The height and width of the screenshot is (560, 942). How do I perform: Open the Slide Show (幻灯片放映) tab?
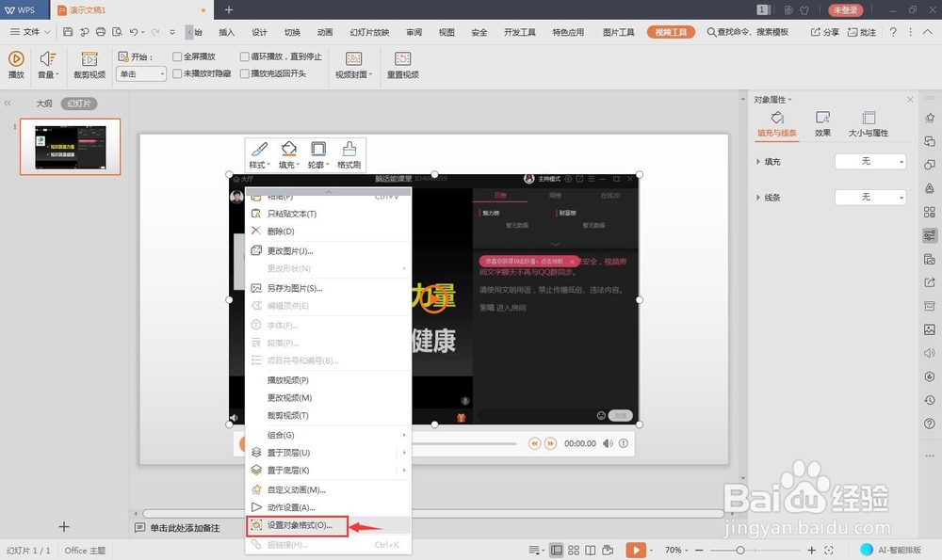point(369,32)
